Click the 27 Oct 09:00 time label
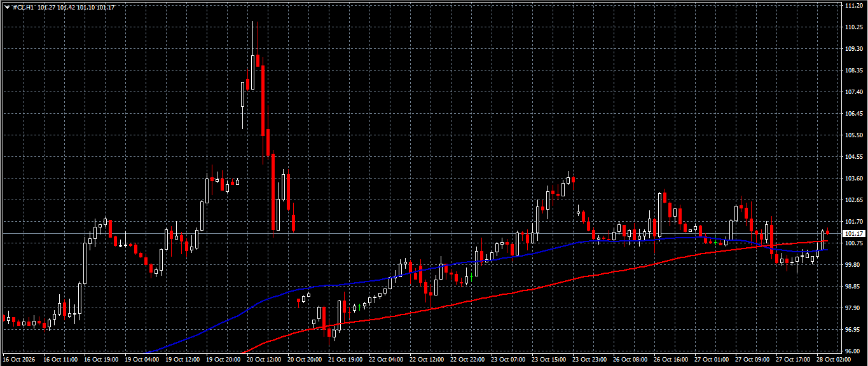The image size is (868, 366). (x=752, y=360)
